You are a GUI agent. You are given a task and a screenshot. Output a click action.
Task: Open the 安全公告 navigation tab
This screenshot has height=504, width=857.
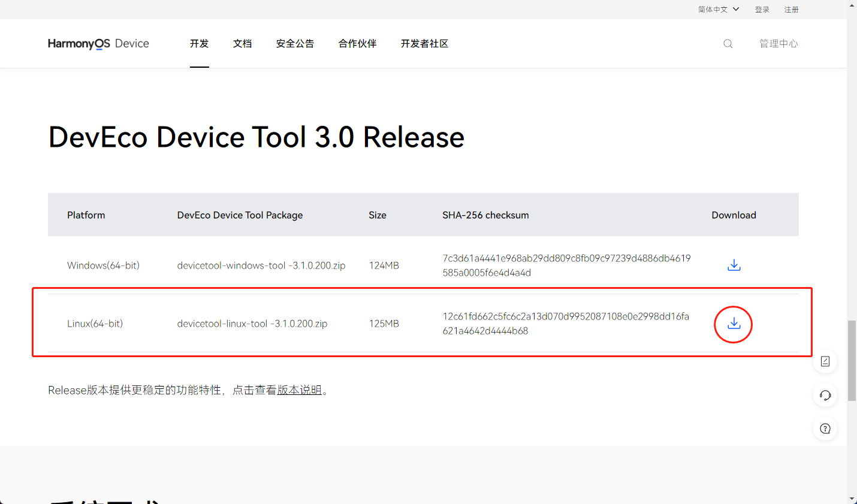click(295, 44)
